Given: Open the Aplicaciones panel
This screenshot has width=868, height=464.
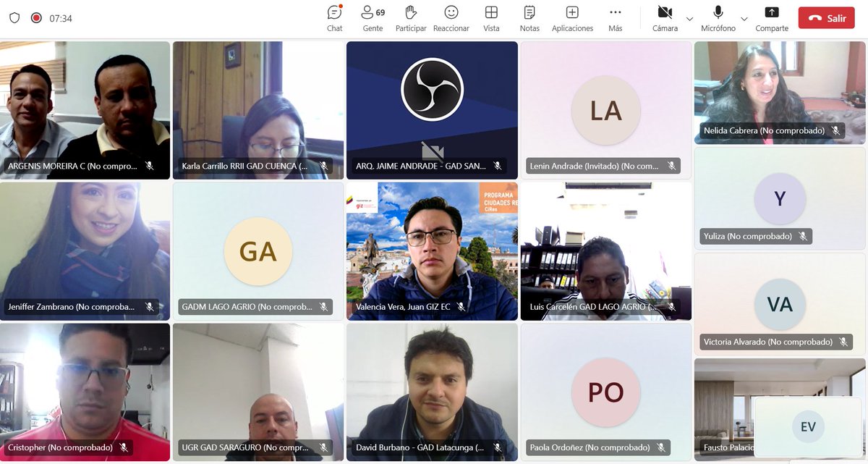Looking at the screenshot, I should 572,18.
